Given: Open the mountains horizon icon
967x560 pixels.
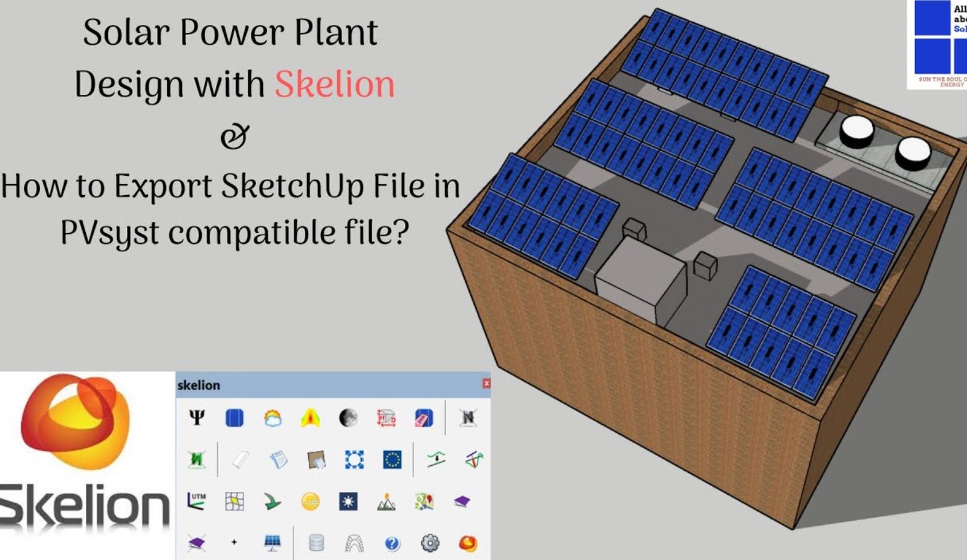Looking at the screenshot, I should pyautogui.click(x=386, y=501).
